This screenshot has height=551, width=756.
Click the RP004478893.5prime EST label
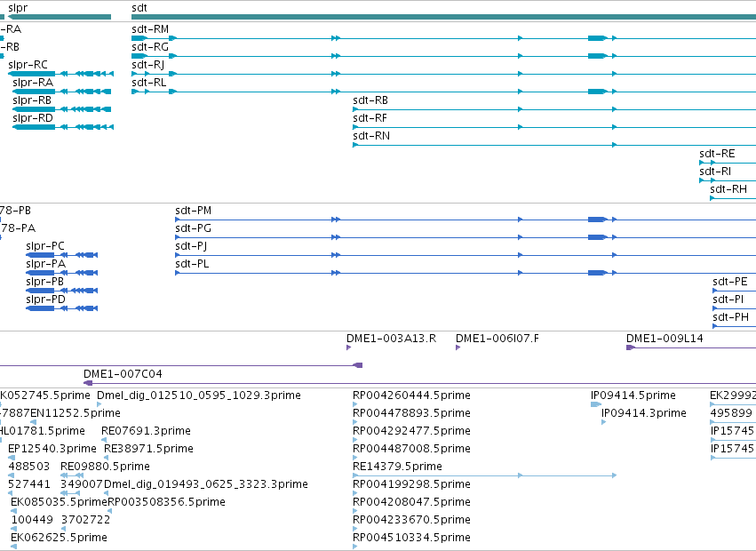point(411,413)
